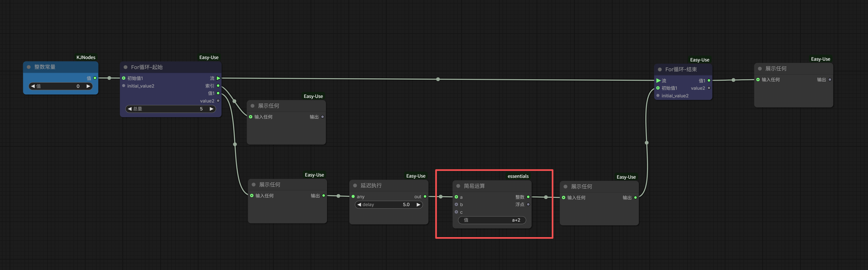
Task: Increase 整数常量 值 using the right arrow
Action: point(88,86)
